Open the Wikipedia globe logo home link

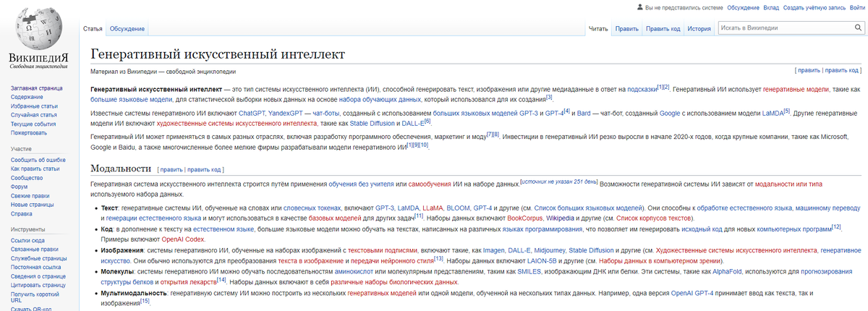39,38
